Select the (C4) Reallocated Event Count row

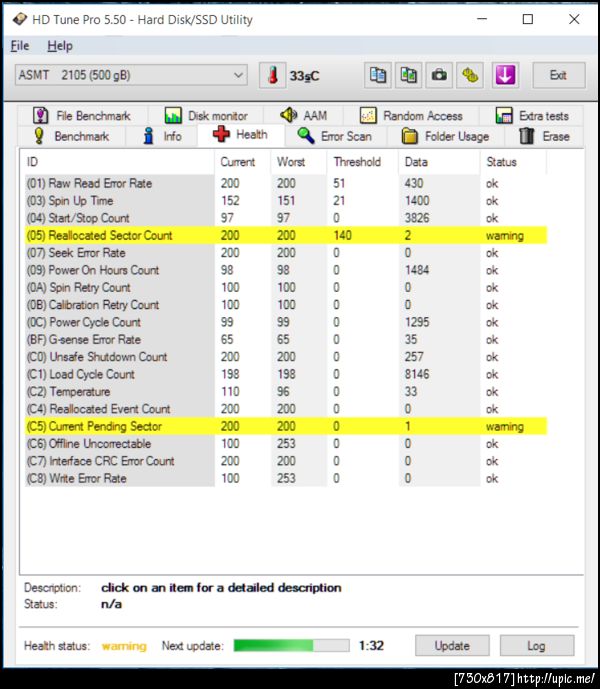click(286, 409)
